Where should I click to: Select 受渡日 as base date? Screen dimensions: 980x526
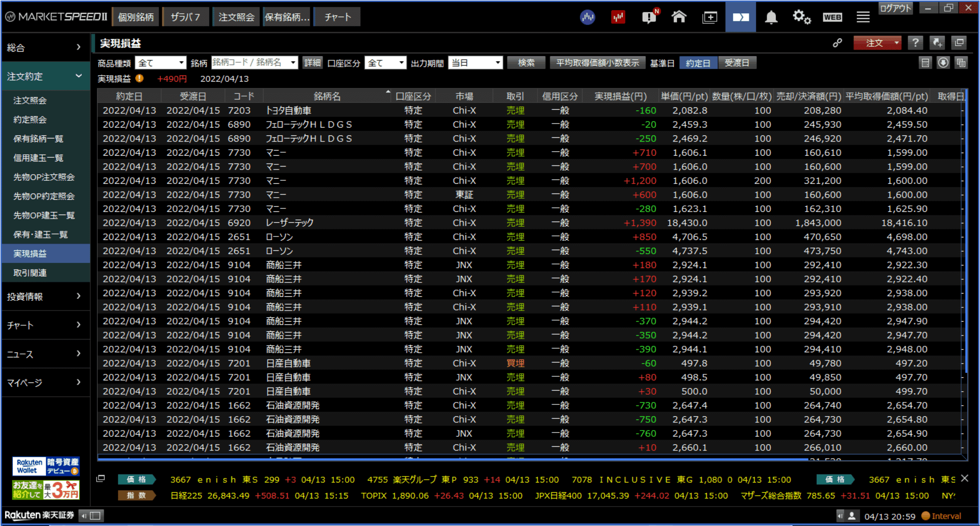737,63
